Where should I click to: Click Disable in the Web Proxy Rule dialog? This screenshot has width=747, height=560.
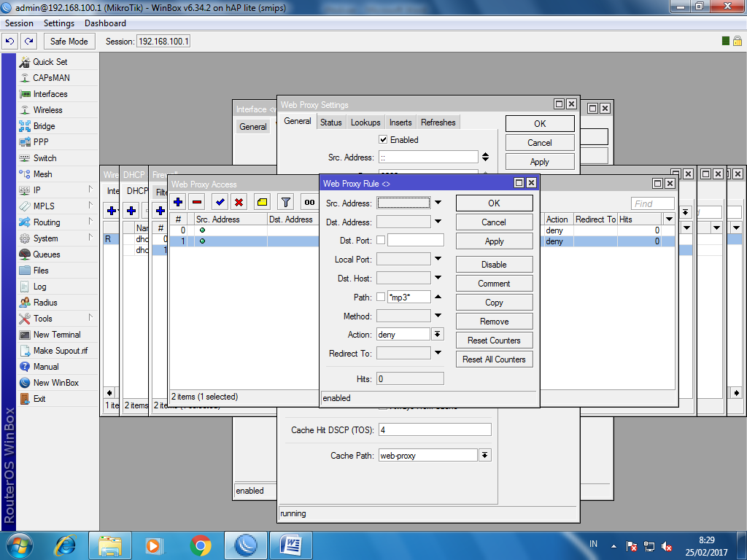(494, 265)
